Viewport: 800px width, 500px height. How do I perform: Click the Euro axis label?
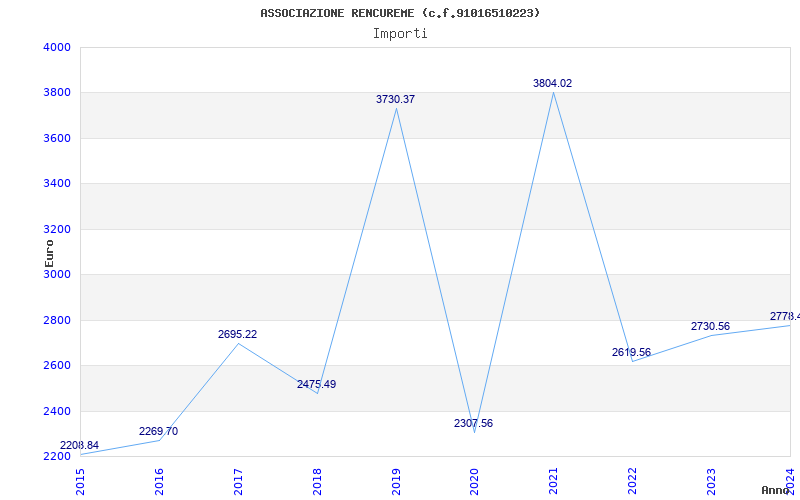pos(49,253)
